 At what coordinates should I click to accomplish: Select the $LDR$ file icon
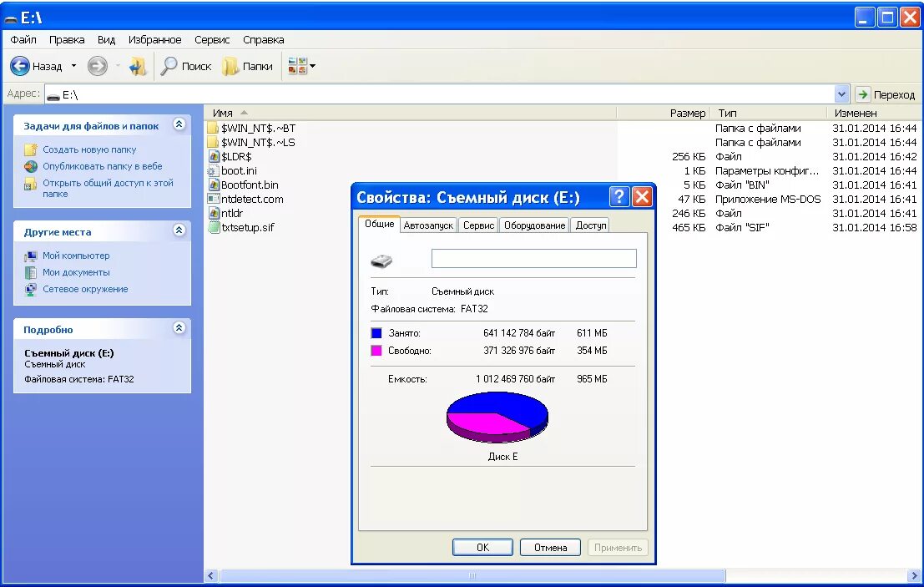[x=214, y=156]
